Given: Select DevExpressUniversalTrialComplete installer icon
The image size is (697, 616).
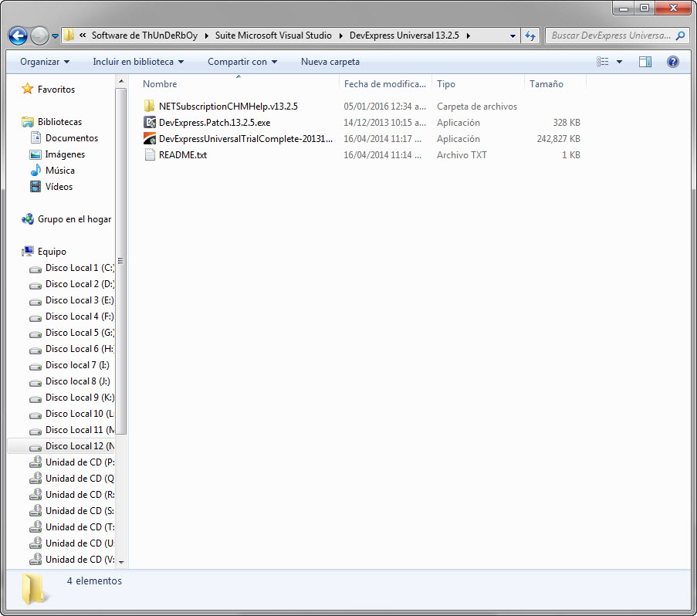Looking at the screenshot, I should (x=150, y=139).
